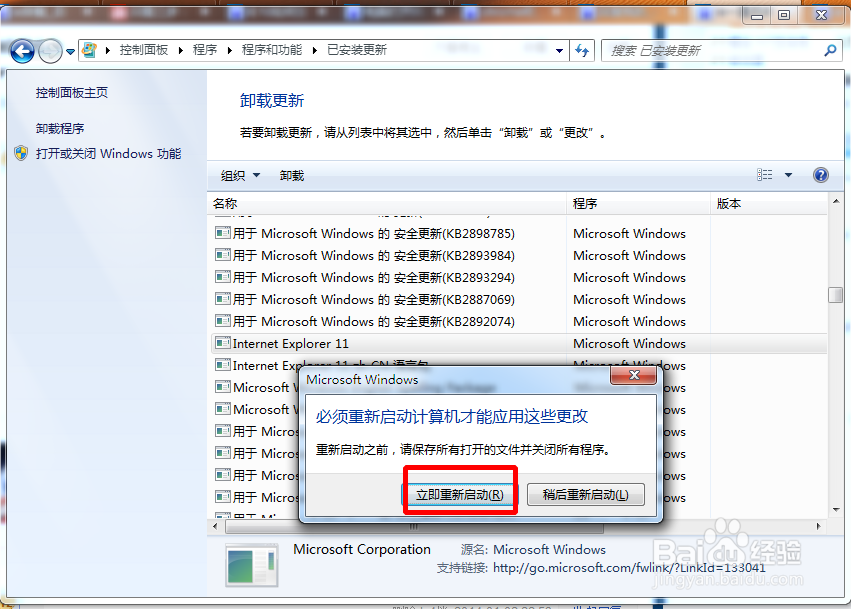Sort by the 版本 column header
This screenshot has width=851, height=609.
point(769,204)
